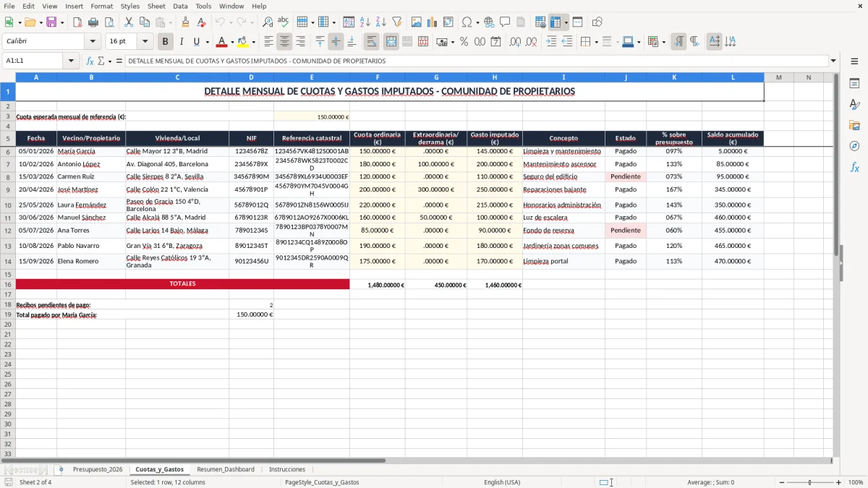Zoom in with plus button

(838, 482)
